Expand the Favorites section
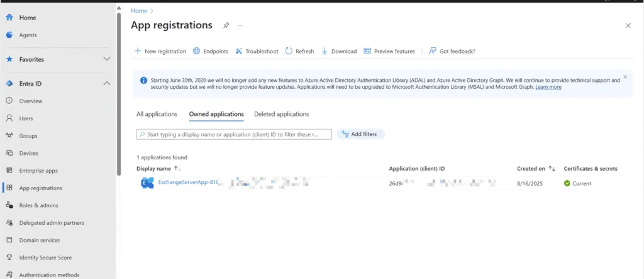644x279 pixels. click(106, 59)
